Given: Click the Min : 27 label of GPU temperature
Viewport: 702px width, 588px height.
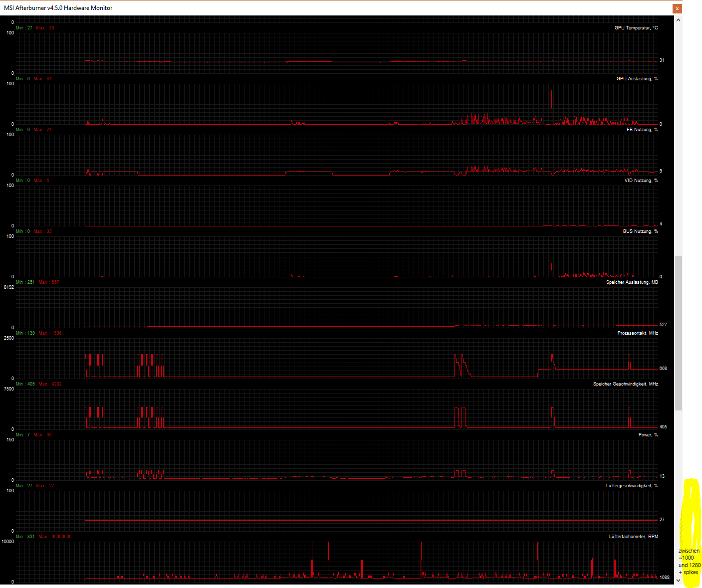Looking at the screenshot, I should pos(24,28).
